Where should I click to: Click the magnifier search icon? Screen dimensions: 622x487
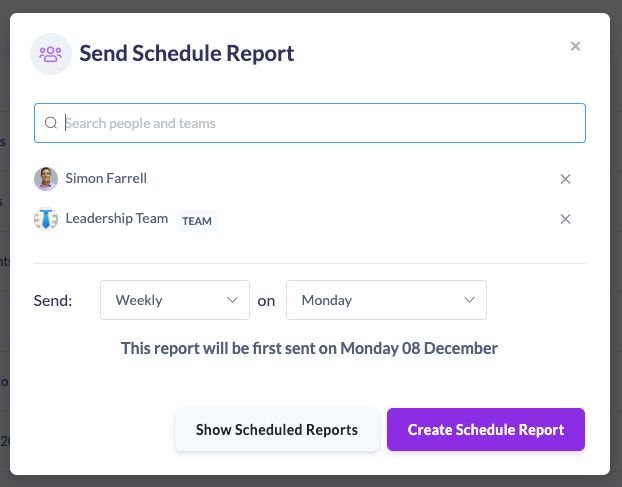(x=51, y=123)
